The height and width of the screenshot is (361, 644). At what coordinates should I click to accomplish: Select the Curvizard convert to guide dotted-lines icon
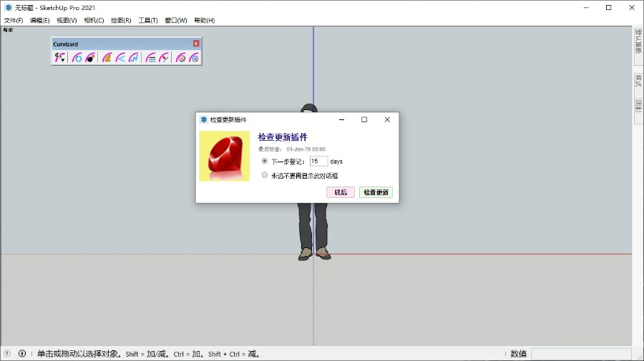[151, 57]
